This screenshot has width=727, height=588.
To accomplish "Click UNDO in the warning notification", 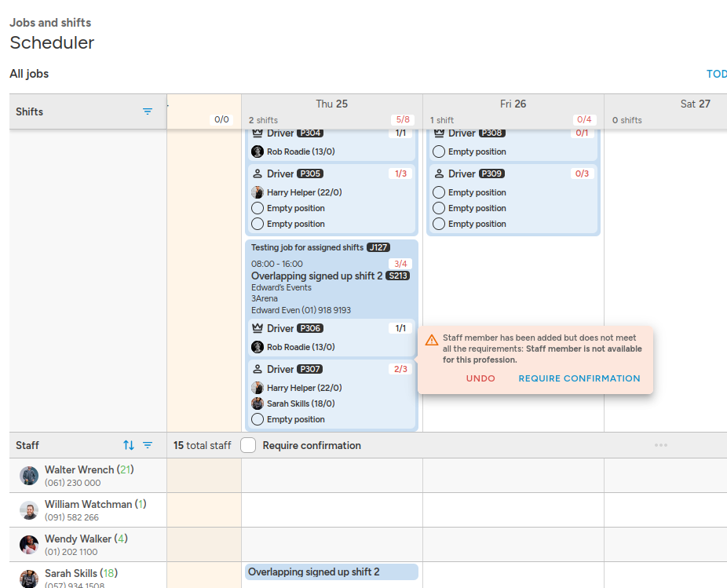I will (x=480, y=378).
